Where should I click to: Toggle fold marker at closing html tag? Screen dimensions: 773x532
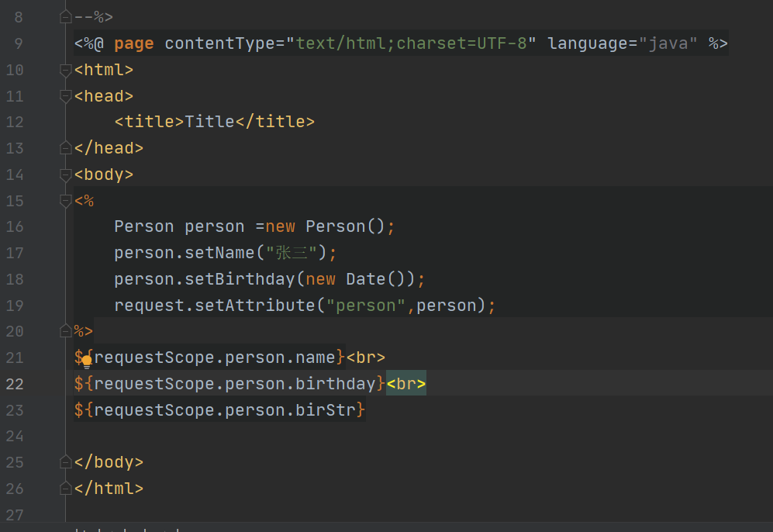pyautogui.click(x=66, y=488)
